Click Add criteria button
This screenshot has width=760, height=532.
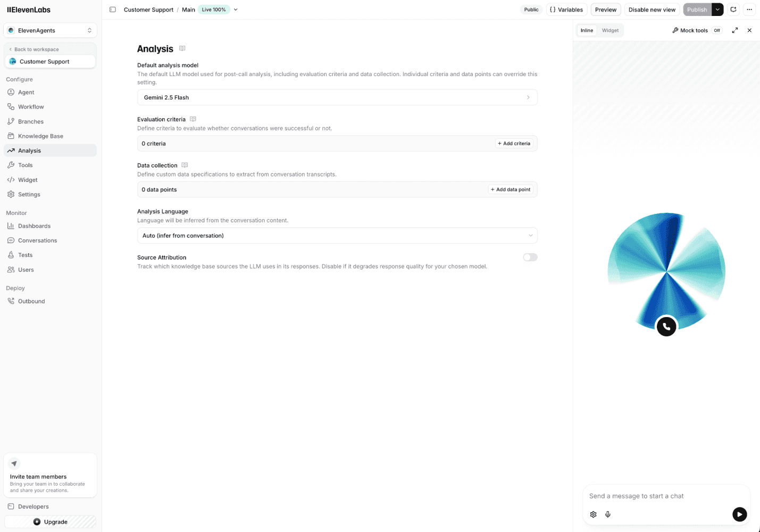click(514, 144)
